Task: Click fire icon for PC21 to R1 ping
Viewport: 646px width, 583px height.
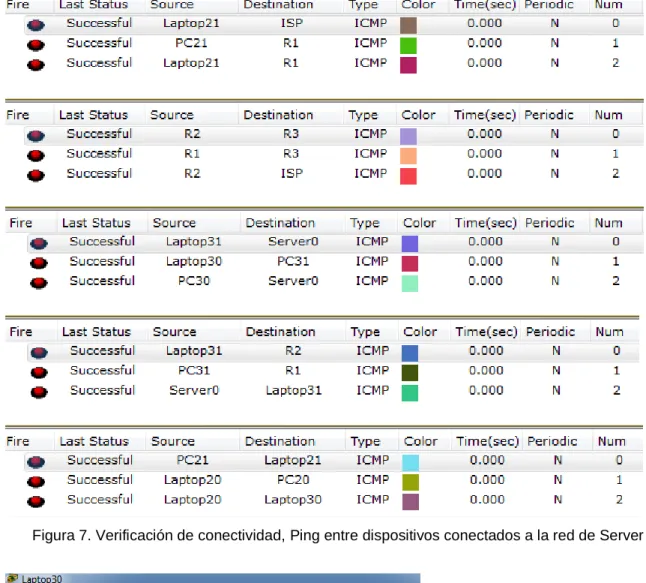Action: point(36,44)
